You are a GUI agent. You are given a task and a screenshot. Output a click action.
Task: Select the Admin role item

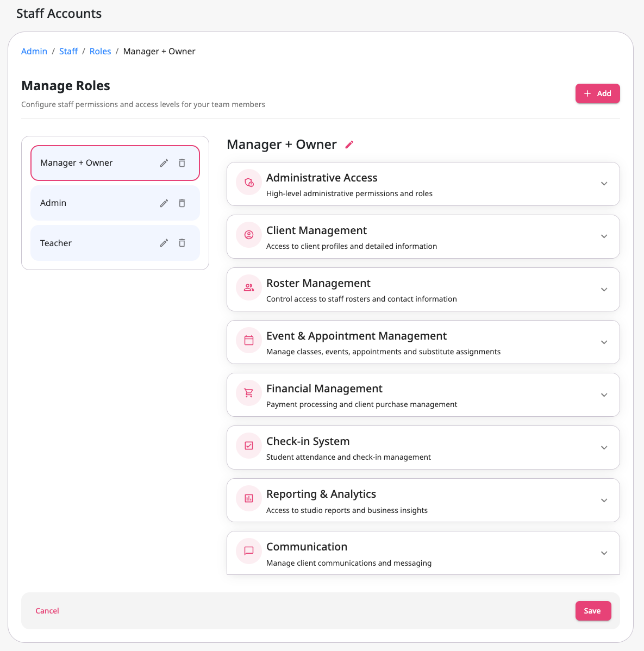[115, 203]
